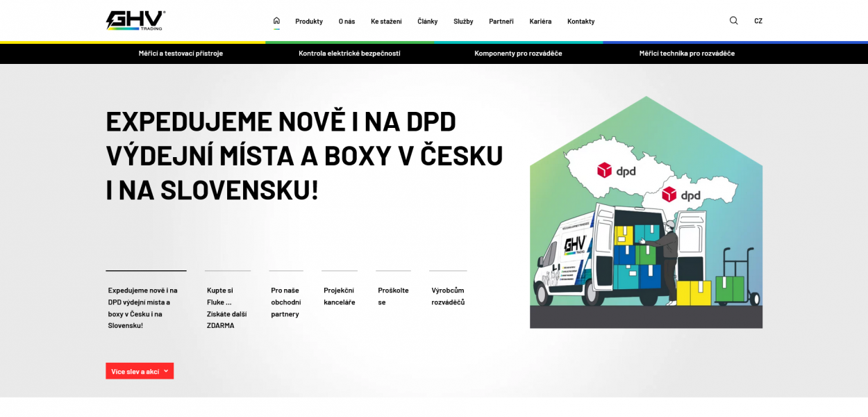
Task: Click the Více slev a akcí button
Action: (140, 371)
